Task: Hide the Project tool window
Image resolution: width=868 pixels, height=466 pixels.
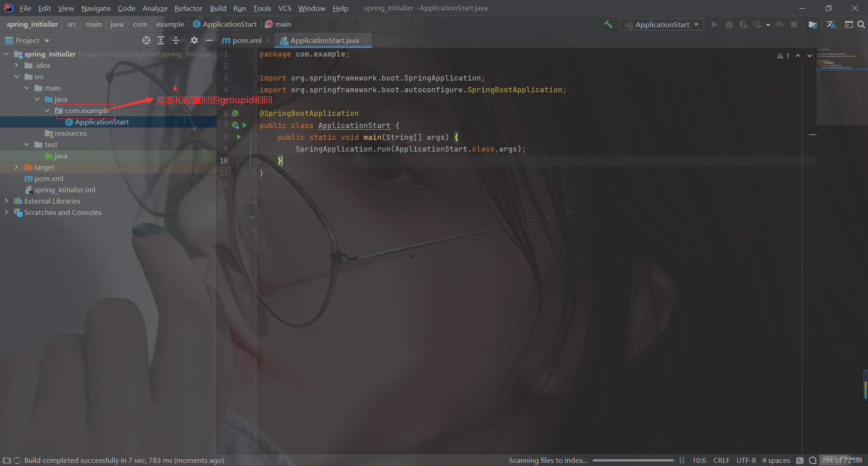Action: [209, 40]
